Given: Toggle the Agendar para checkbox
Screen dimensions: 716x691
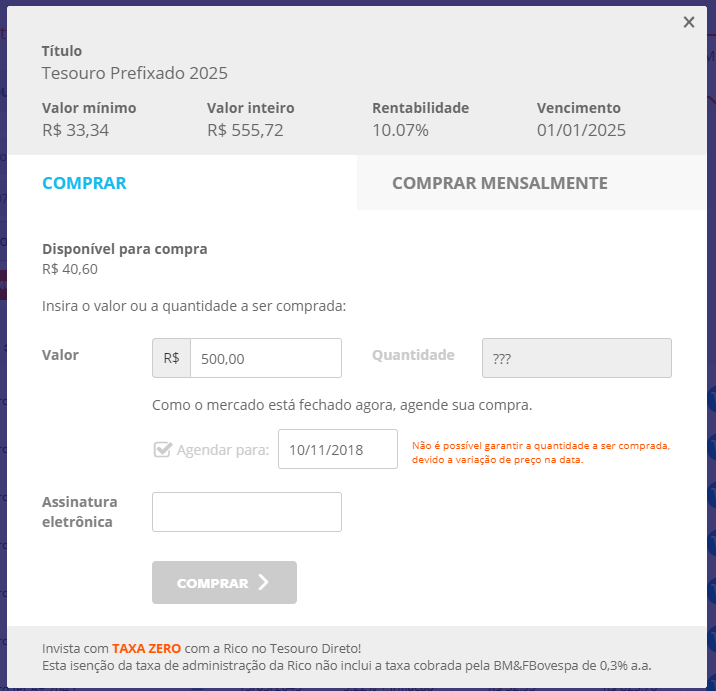Looking at the screenshot, I should click(x=162, y=449).
